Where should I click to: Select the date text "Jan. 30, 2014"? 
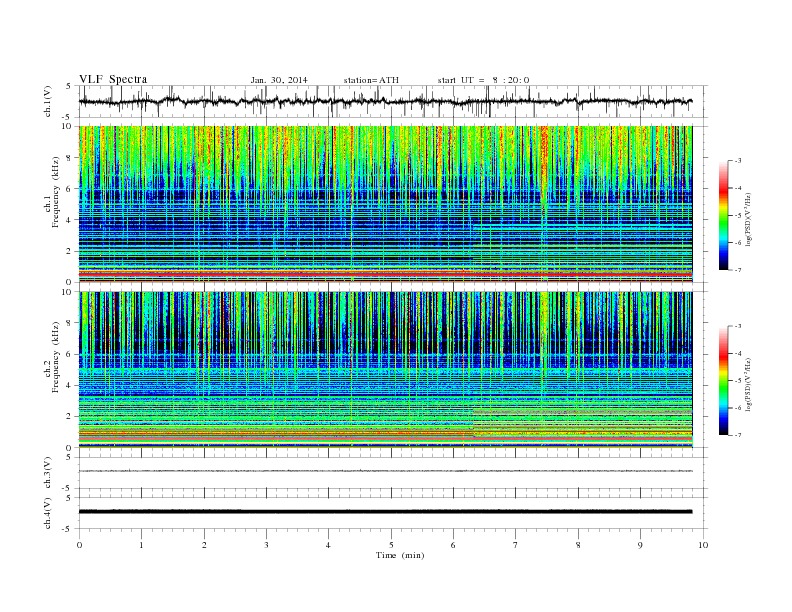(279, 80)
